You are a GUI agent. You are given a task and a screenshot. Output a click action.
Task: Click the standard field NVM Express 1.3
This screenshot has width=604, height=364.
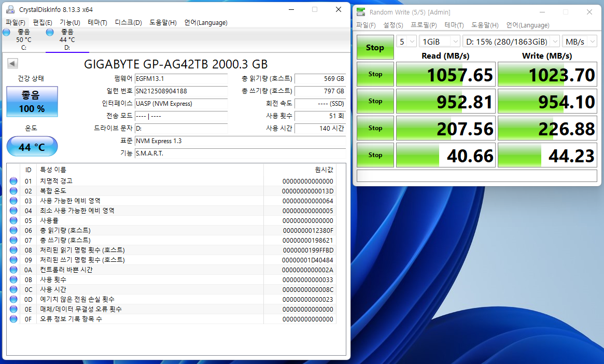[240, 141]
